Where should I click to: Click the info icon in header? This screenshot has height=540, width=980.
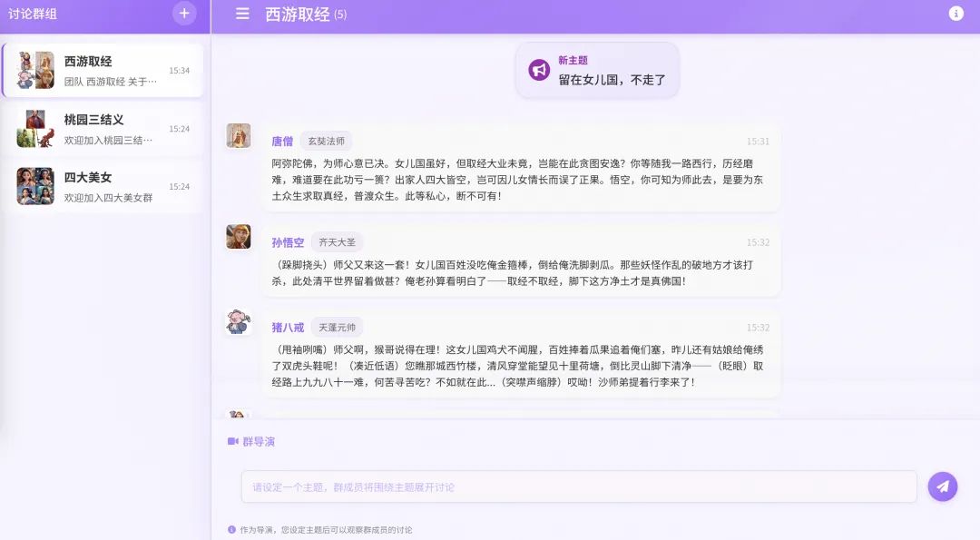click(x=955, y=14)
